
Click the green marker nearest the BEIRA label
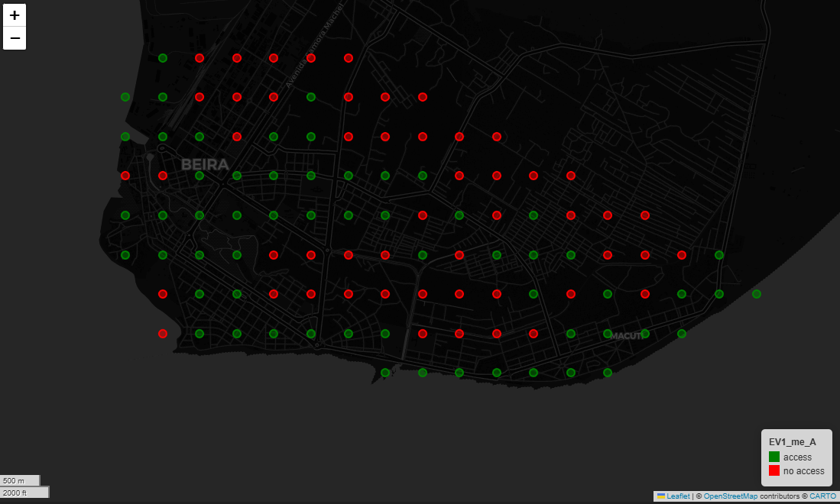pos(199,175)
